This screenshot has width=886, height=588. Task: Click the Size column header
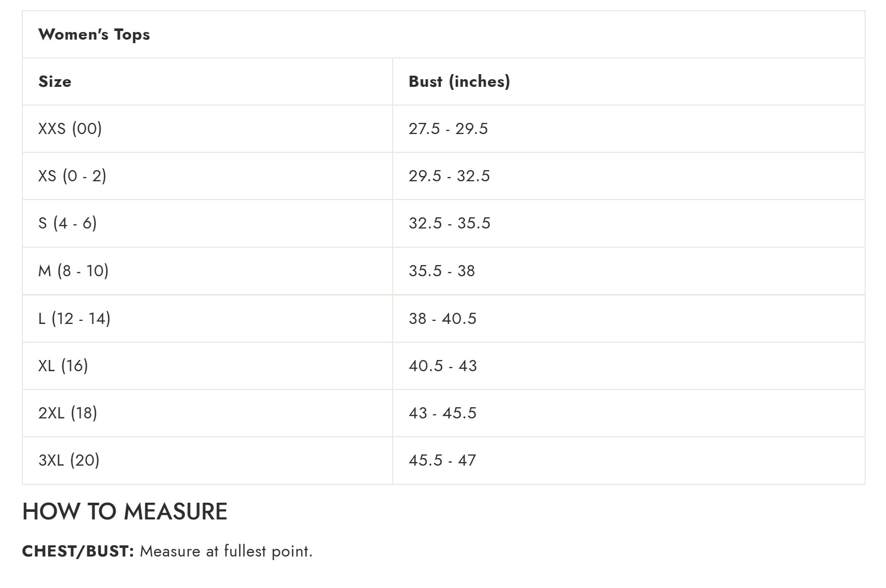[55, 82]
